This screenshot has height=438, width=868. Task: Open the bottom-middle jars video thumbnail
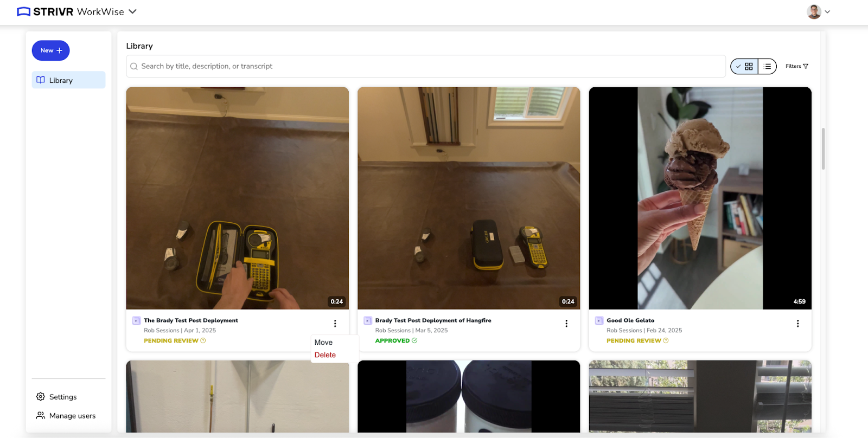pyautogui.click(x=469, y=397)
